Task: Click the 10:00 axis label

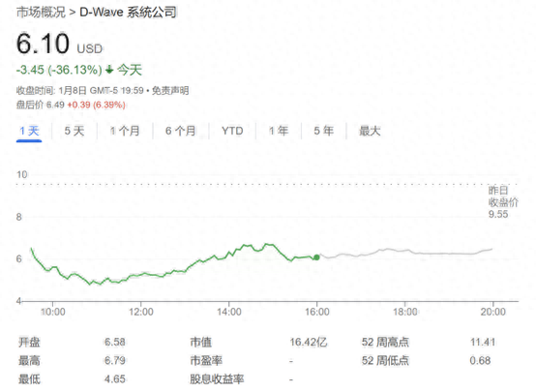Action: point(52,312)
